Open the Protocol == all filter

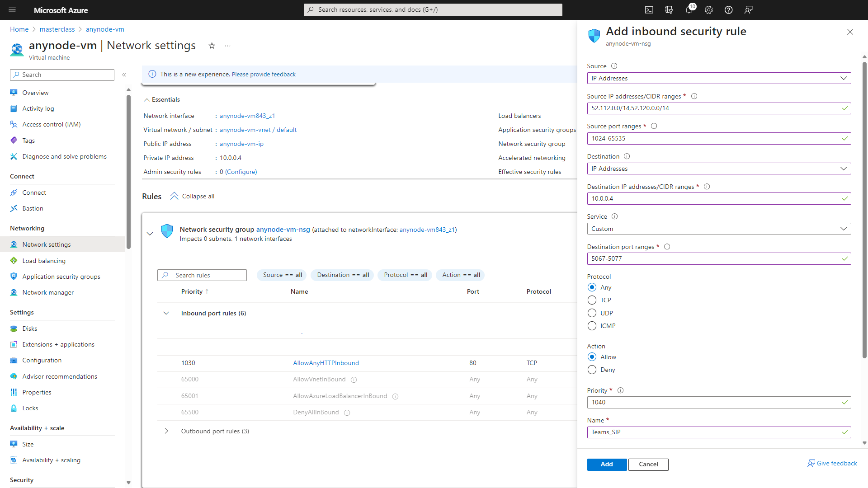(406, 275)
